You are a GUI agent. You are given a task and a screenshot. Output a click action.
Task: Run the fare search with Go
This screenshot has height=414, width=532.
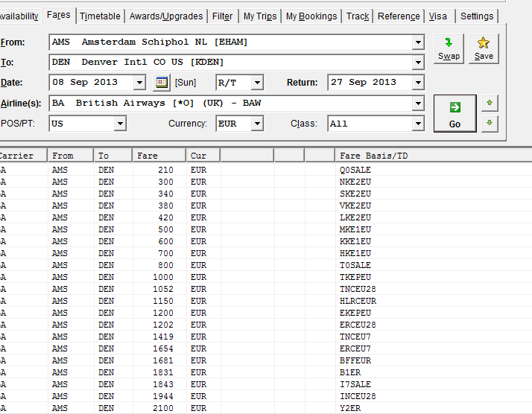[x=455, y=114]
